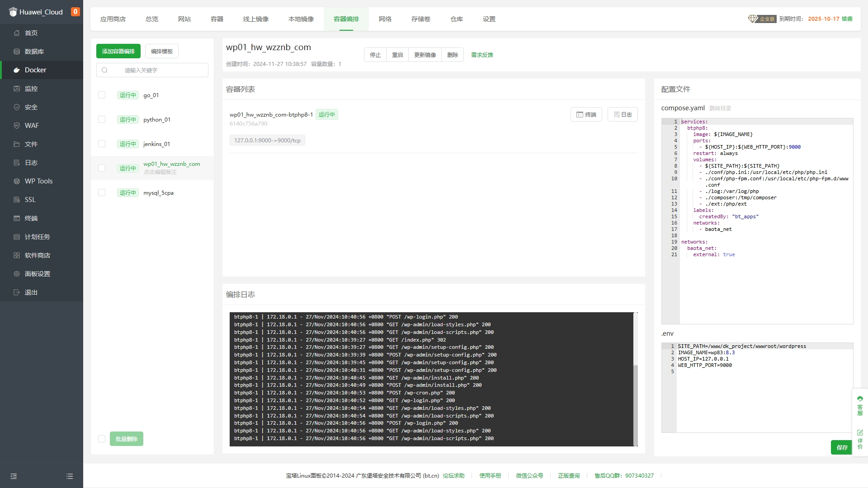Screen dimensions: 868x488
Task: Open the 评价 review widget
Action: (860, 439)
